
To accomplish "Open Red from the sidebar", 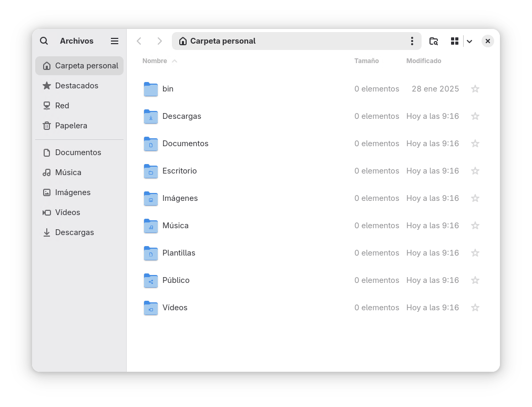I will tap(62, 105).
